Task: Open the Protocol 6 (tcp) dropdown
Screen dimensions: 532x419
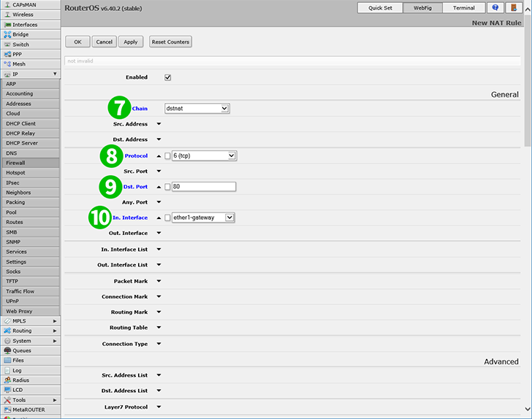Action: [205, 155]
